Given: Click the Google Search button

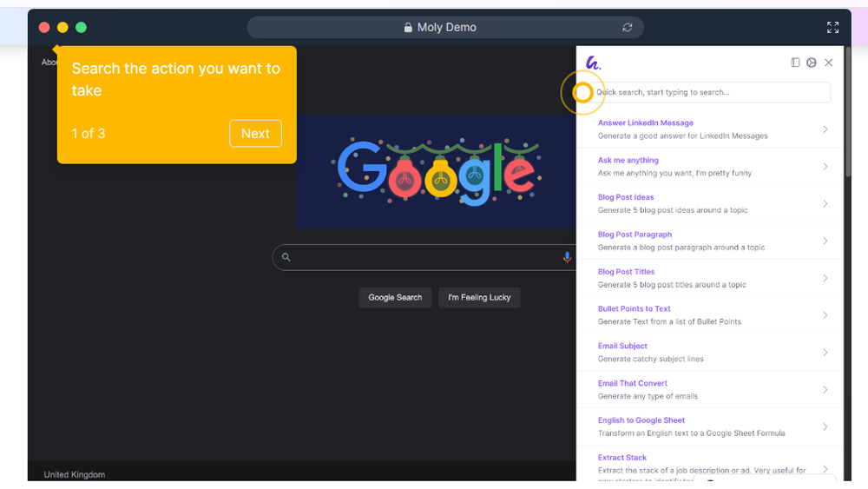Looking at the screenshot, I should coord(395,297).
